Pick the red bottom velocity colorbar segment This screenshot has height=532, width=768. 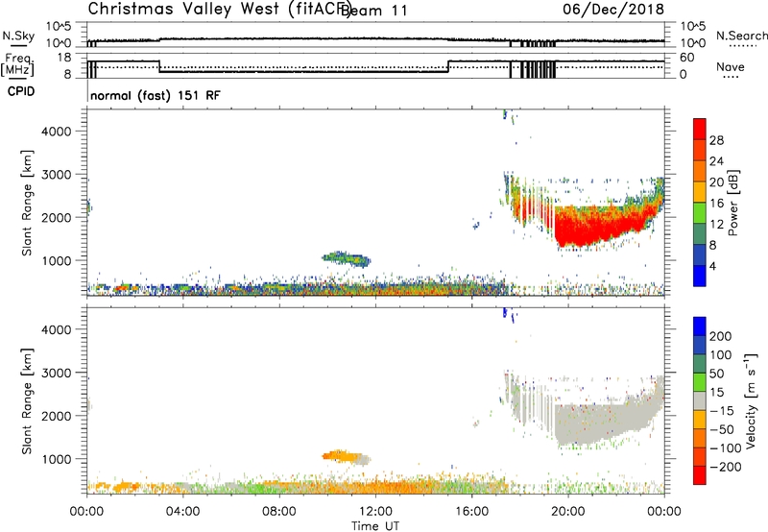[700, 475]
